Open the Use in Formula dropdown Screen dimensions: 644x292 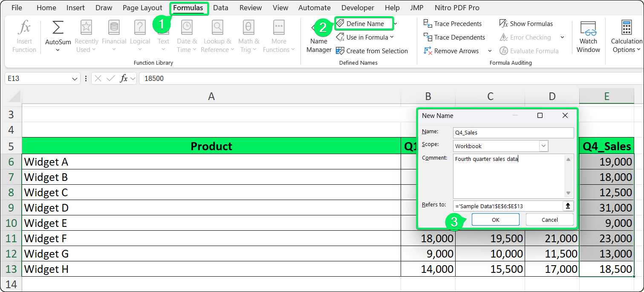391,37
